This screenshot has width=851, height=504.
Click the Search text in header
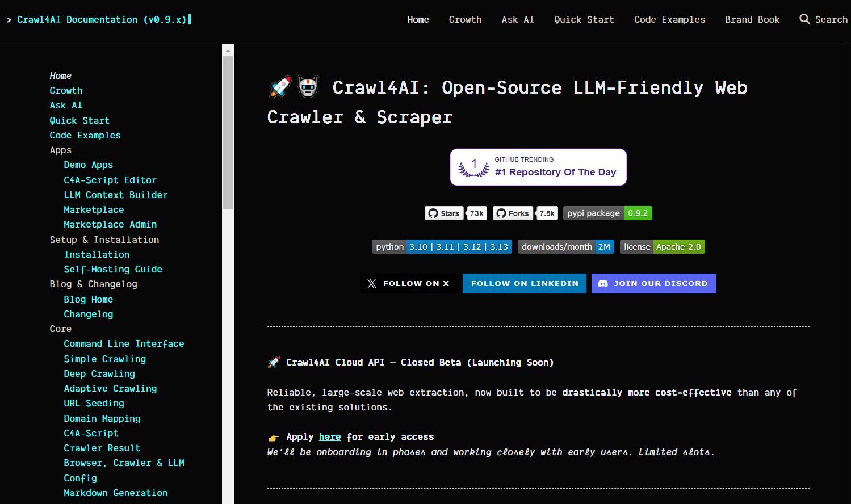coord(831,19)
